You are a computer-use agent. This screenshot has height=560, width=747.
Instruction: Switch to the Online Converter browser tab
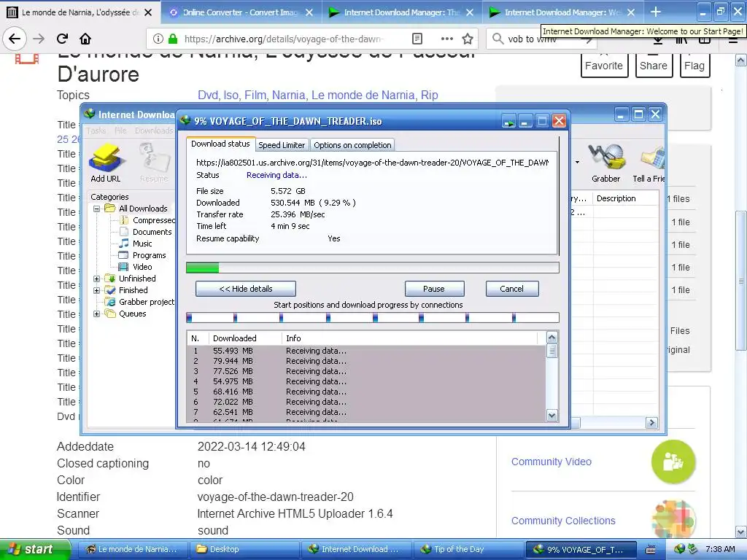click(x=241, y=12)
